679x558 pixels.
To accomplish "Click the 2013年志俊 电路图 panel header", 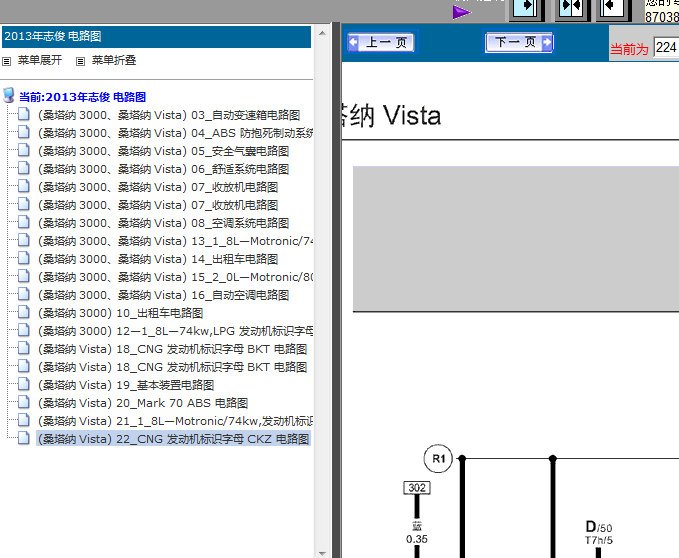I will [x=156, y=36].
